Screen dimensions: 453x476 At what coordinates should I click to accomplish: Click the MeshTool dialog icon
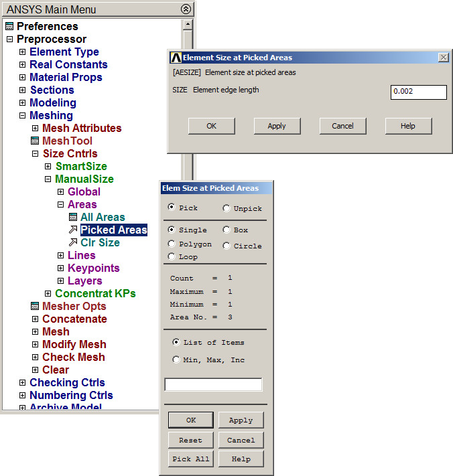pyautogui.click(x=36, y=141)
